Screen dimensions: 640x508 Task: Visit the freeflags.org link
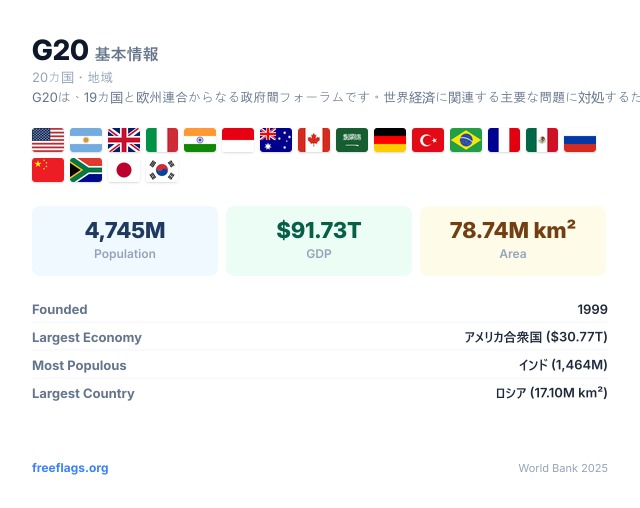(70, 468)
